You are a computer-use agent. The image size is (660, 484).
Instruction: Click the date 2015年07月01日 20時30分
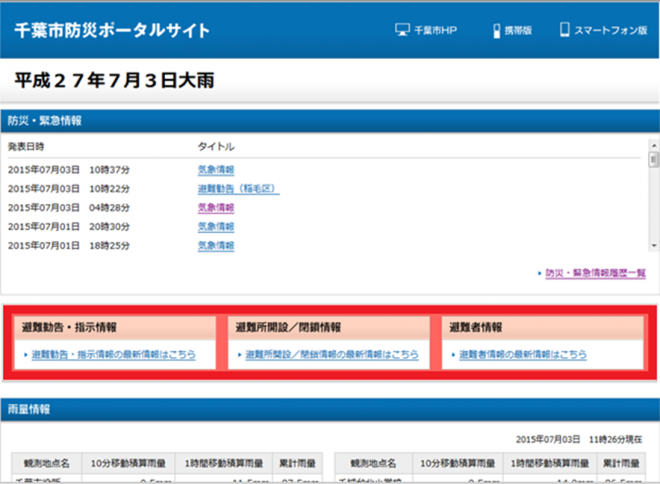(x=69, y=226)
